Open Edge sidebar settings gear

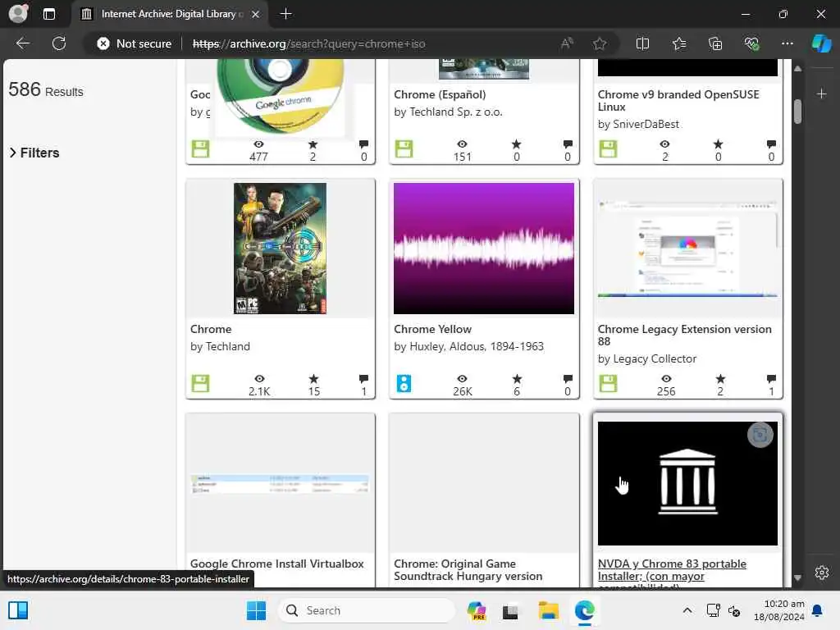click(x=821, y=573)
